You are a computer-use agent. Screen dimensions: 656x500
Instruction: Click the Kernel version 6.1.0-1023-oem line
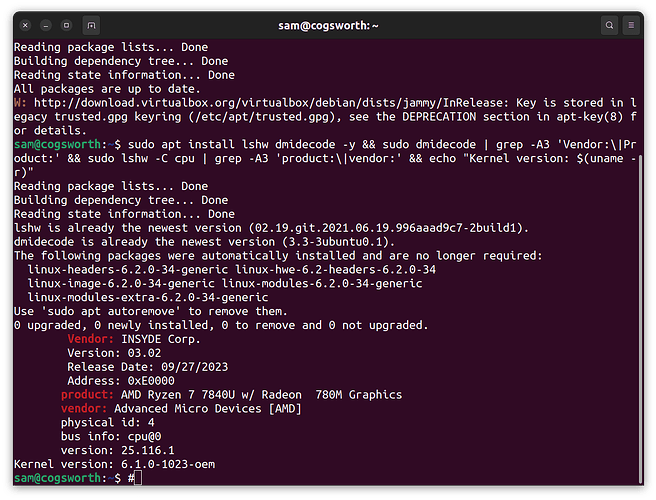[x=115, y=464]
